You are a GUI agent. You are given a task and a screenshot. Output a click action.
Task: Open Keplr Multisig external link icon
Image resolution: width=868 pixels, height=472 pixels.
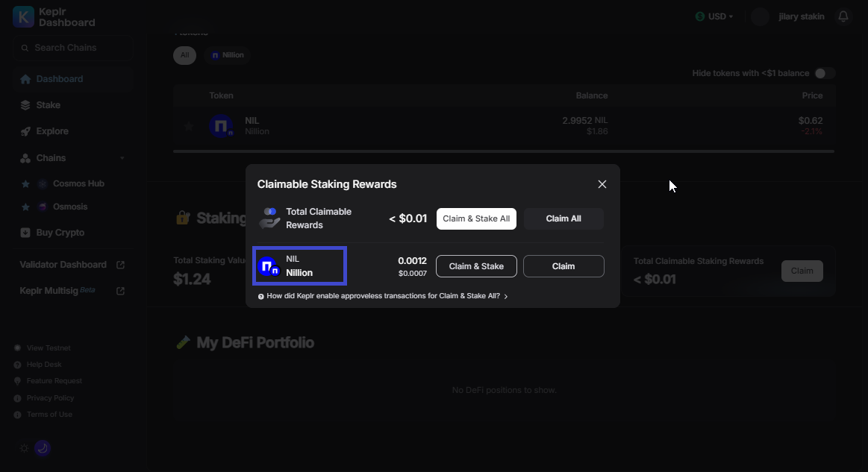pyautogui.click(x=120, y=291)
